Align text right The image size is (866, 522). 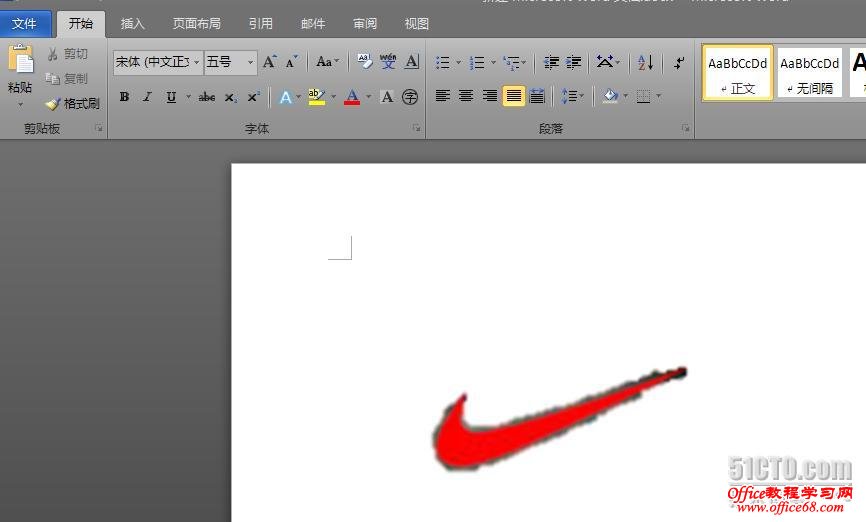coord(490,96)
